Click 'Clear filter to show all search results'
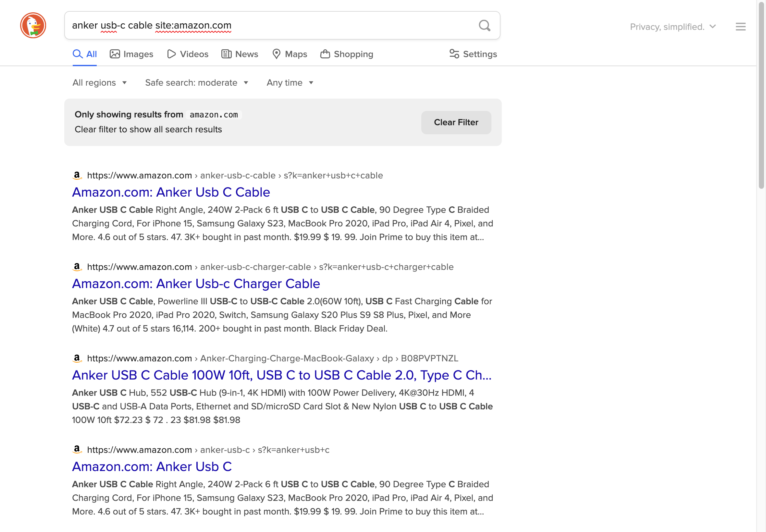Viewport: 766px width, 532px height. tap(148, 129)
